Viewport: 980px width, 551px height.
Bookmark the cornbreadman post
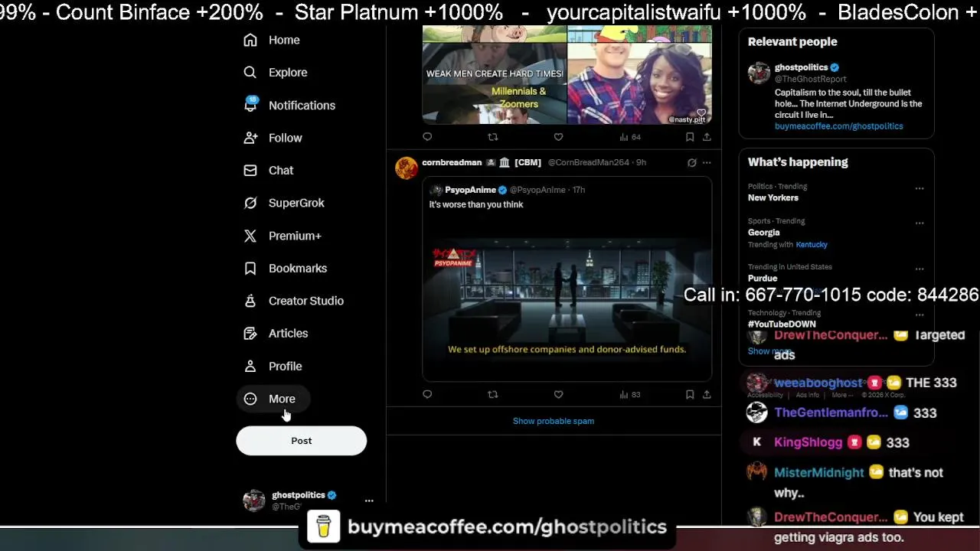(x=690, y=394)
